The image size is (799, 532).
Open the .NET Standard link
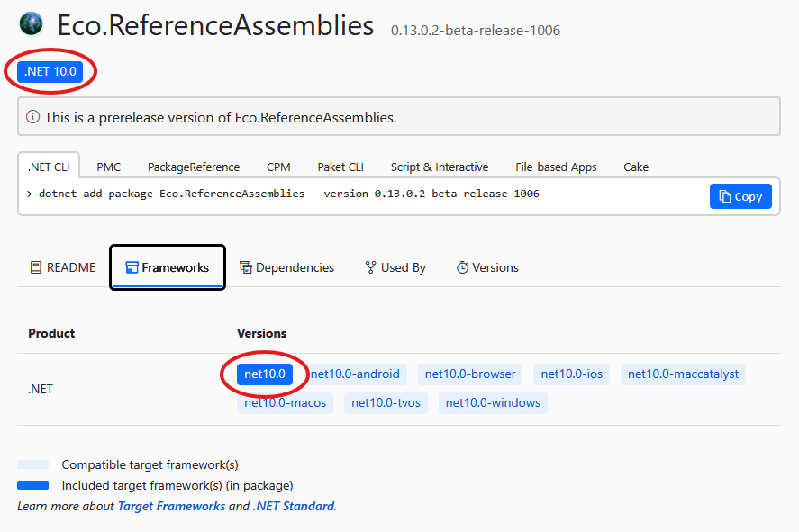(294, 506)
